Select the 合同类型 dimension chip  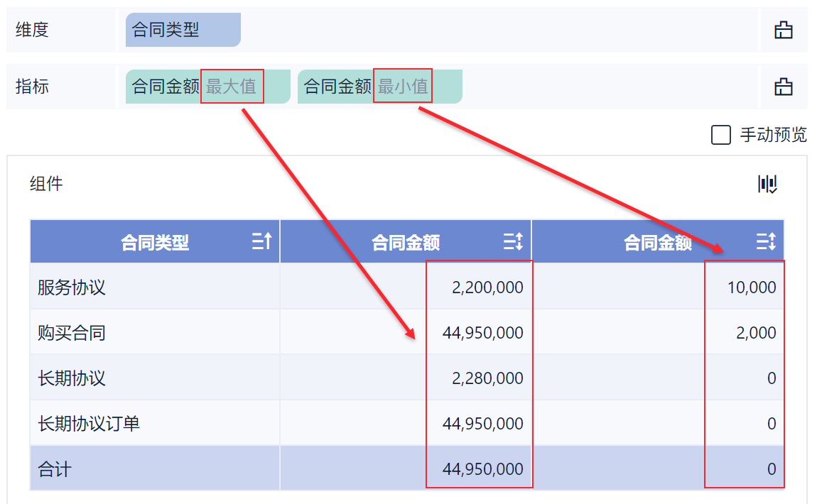tap(183, 30)
